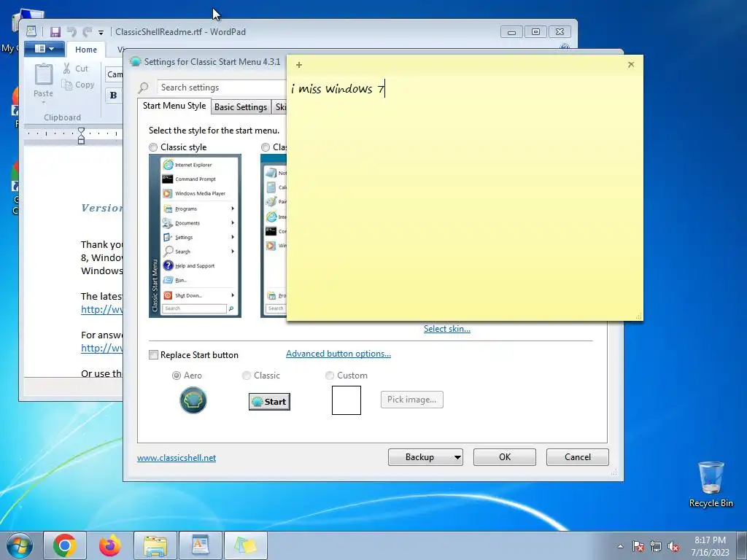747x560 pixels.
Task: Switch to the Home ribbon tab in WordPad
Action: point(86,50)
